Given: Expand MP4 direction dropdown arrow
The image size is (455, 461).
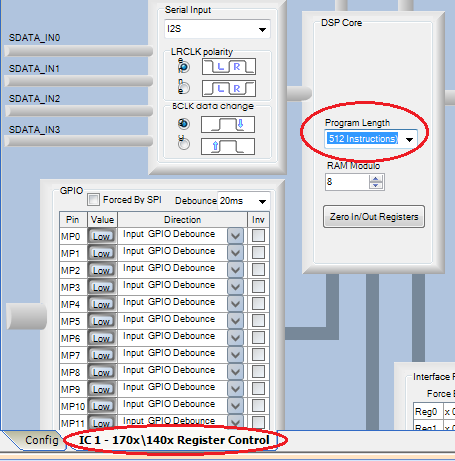Looking at the screenshot, I should point(235,304).
